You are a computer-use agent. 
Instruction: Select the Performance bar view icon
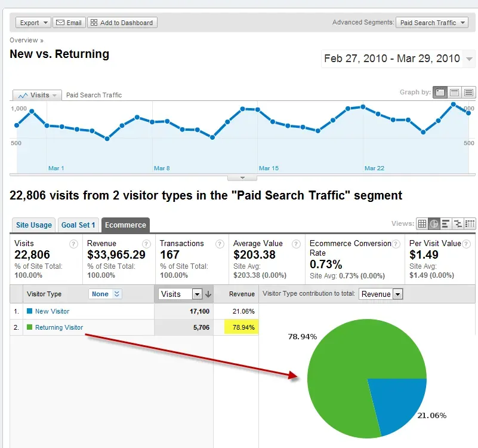pyautogui.click(x=445, y=223)
